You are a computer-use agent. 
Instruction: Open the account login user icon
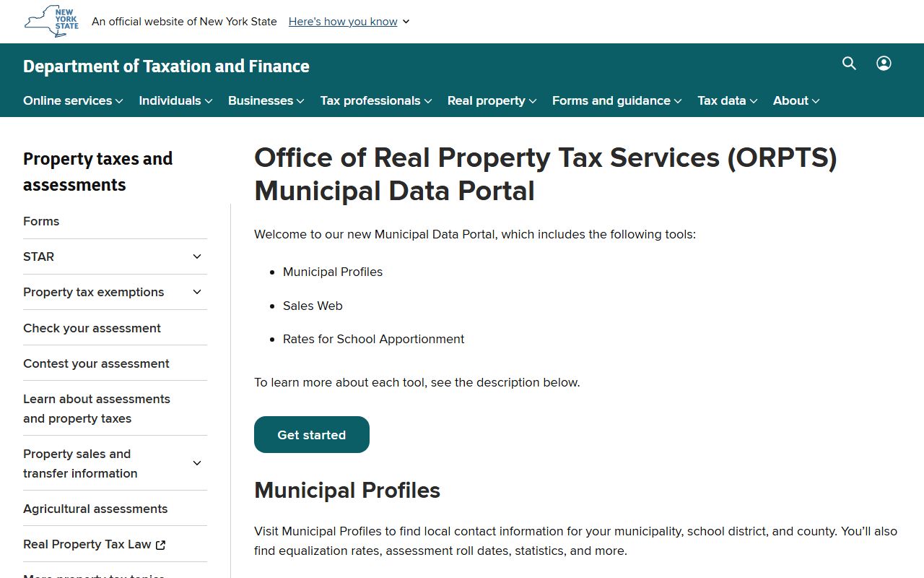[x=884, y=64]
